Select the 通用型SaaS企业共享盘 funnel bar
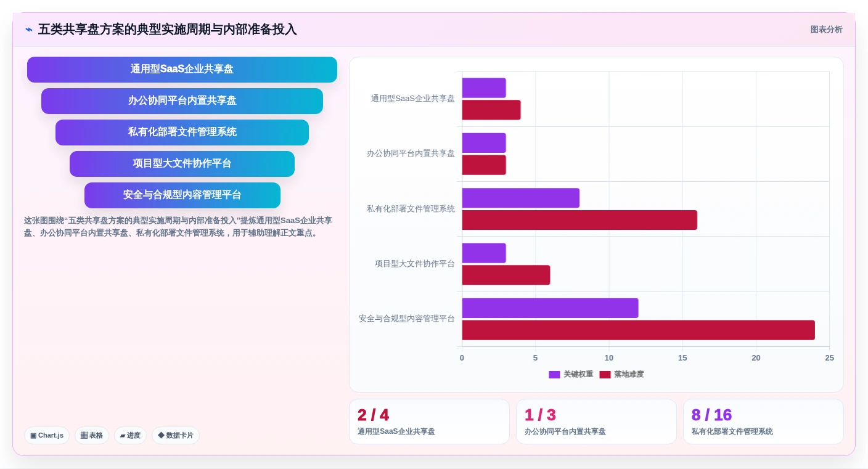 pyautogui.click(x=182, y=69)
